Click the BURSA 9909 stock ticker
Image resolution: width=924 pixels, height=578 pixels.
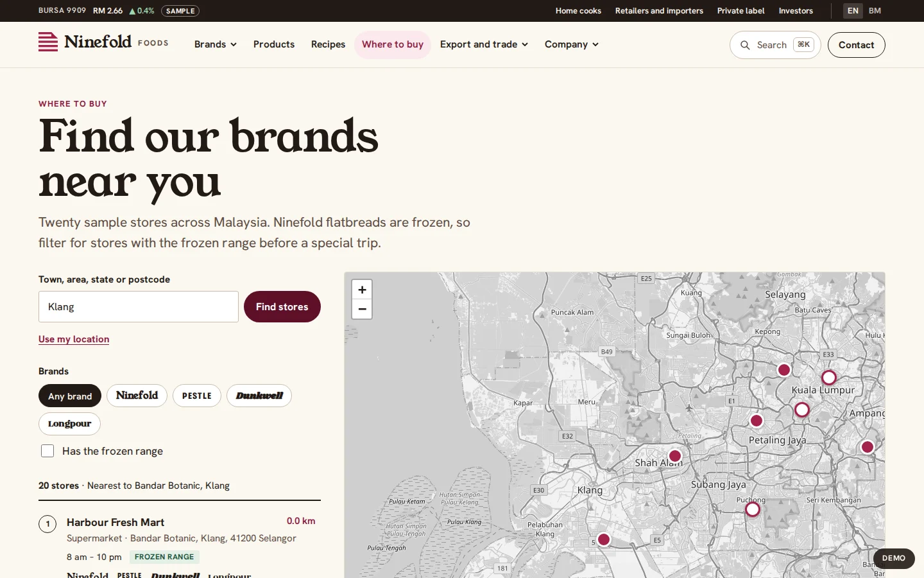coord(96,11)
